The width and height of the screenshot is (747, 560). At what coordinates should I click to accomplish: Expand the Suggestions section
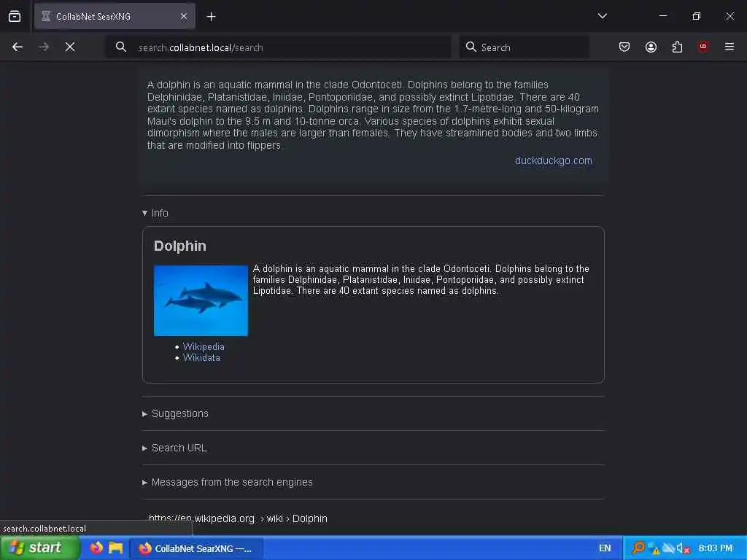click(x=175, y=414)
